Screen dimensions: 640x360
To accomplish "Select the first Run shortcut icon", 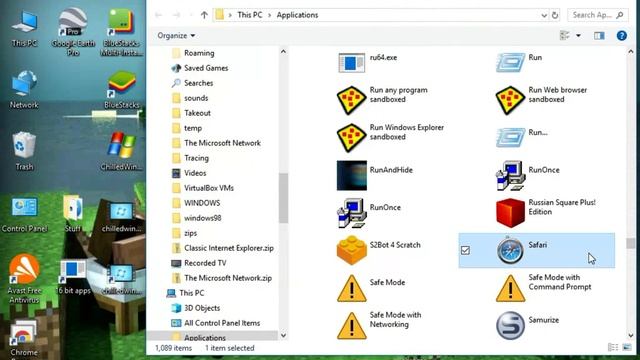I will point(510,63).
